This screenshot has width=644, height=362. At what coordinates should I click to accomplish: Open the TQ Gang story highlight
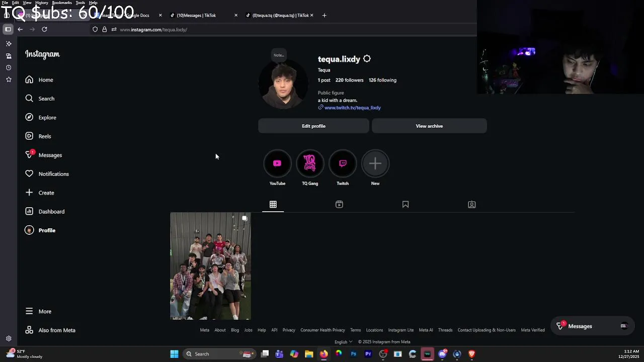point(310,164)
